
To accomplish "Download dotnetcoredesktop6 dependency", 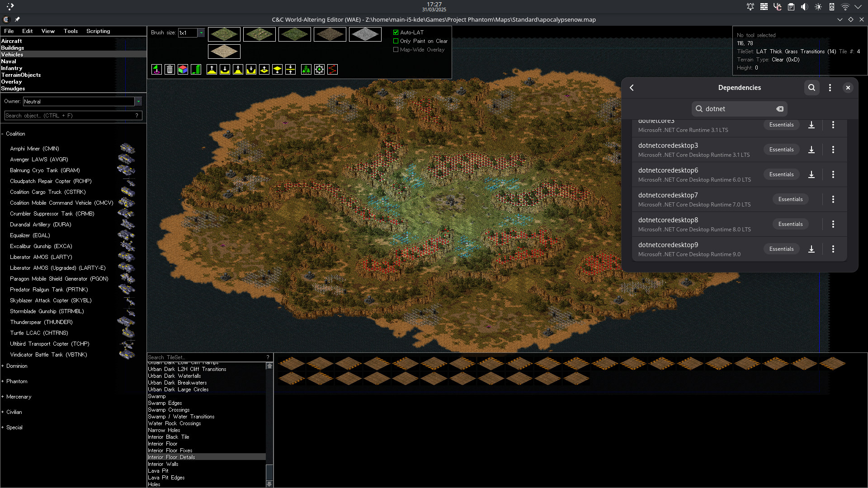I will [x=811, y=174].
